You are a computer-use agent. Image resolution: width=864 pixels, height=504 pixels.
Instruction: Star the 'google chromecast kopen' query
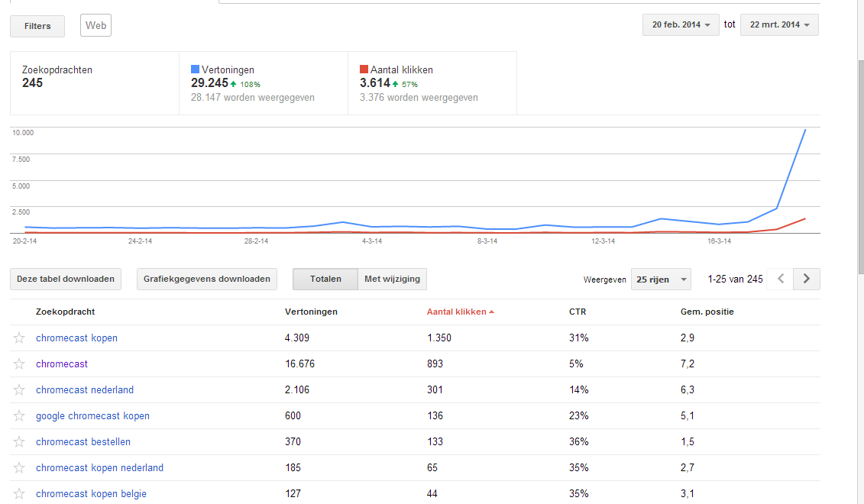(19, 415)
